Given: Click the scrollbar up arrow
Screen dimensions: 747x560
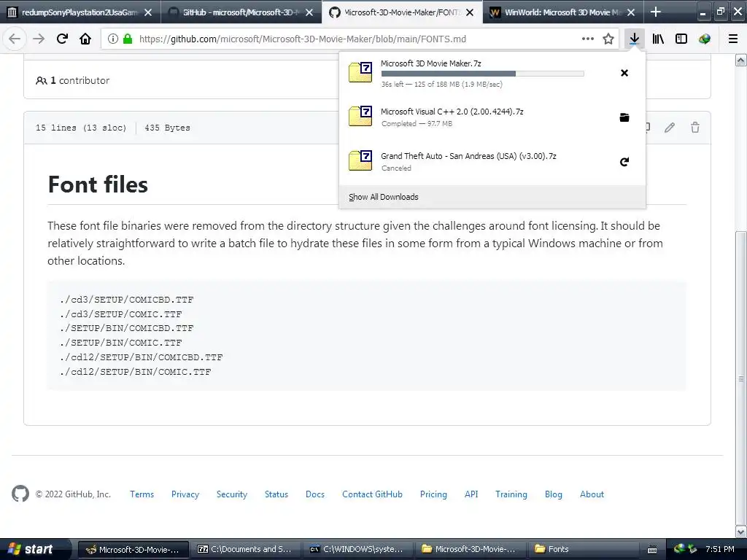Looking at the screenshot, I should [741, 60].
